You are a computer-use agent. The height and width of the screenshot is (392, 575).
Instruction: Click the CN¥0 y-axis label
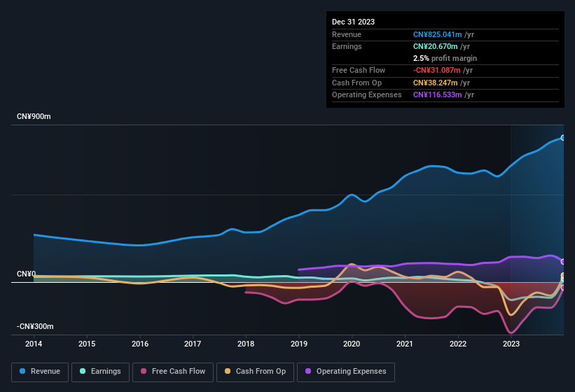click(x=26, y=274)
